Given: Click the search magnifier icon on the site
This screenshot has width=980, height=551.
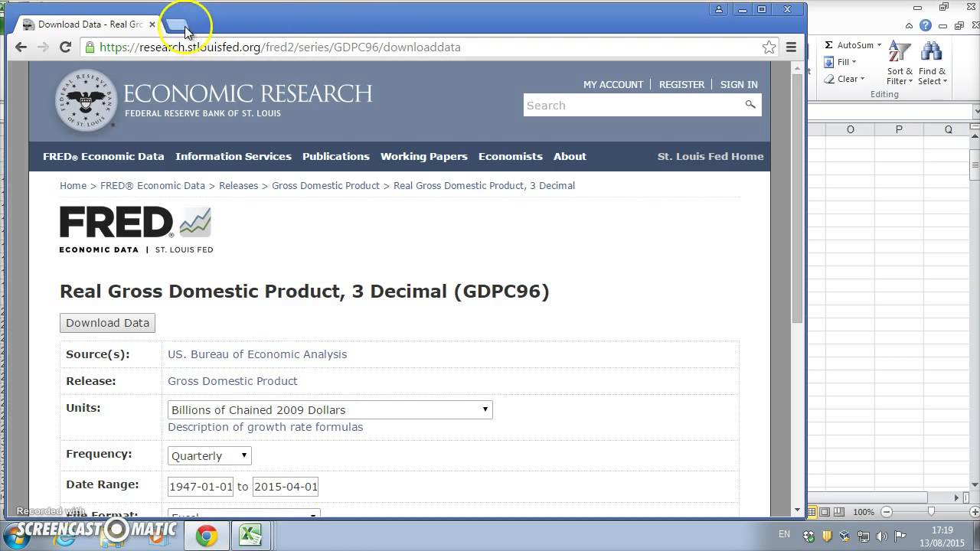Looking at the screenshot, I should click(750, 105).
